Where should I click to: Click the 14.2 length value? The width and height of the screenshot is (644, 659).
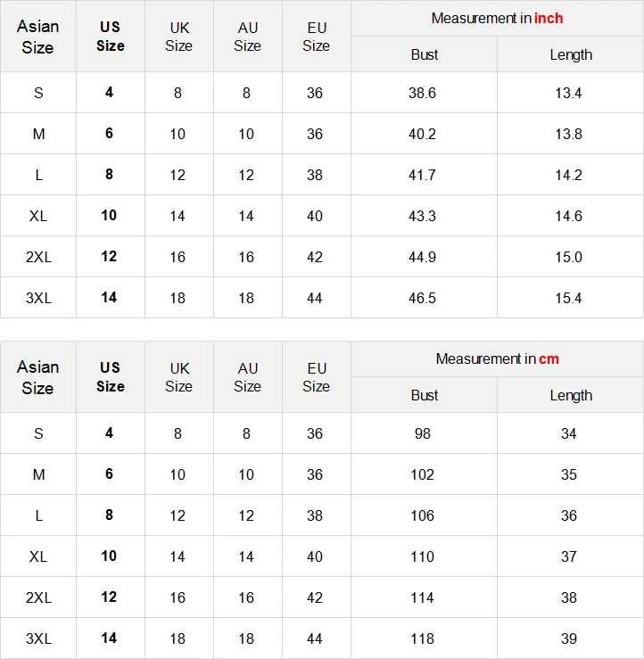point(569,175)
